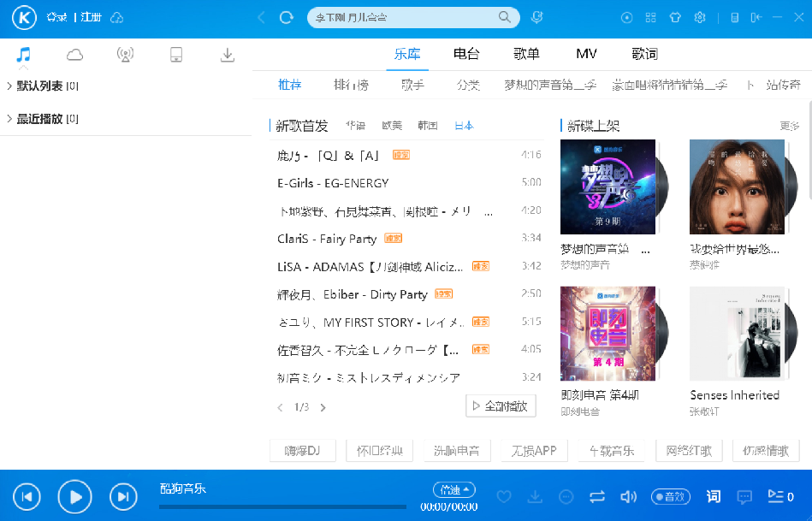Switch to mini mode phone-shaped icon
Screen dimensions: 812x521
click(734, 18)
